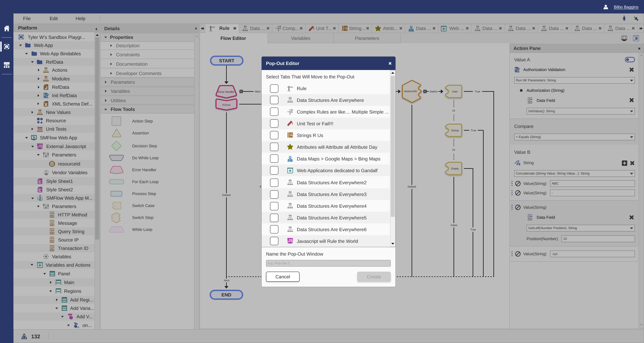Close the Action Pane

(639, 49)
